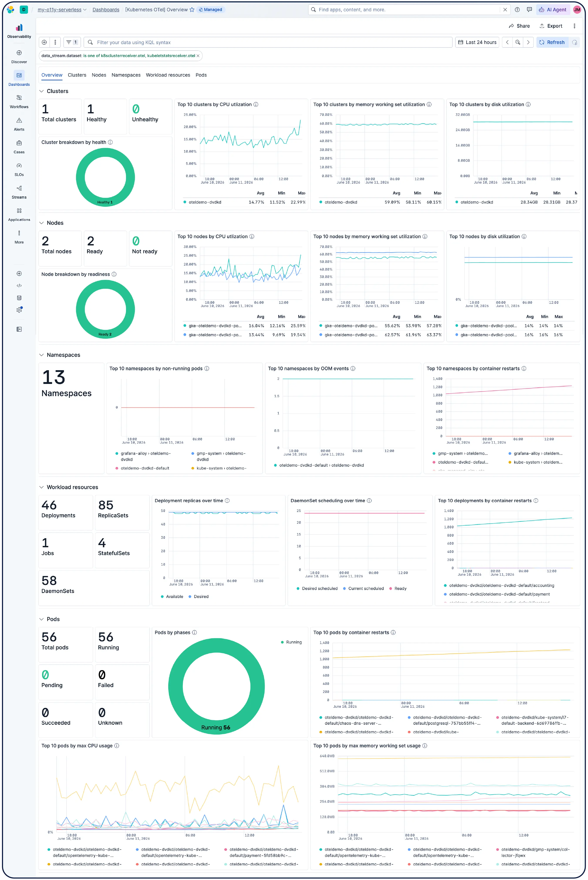Switch to the Overview tab
Screen dimensions: 588x880
52,75
